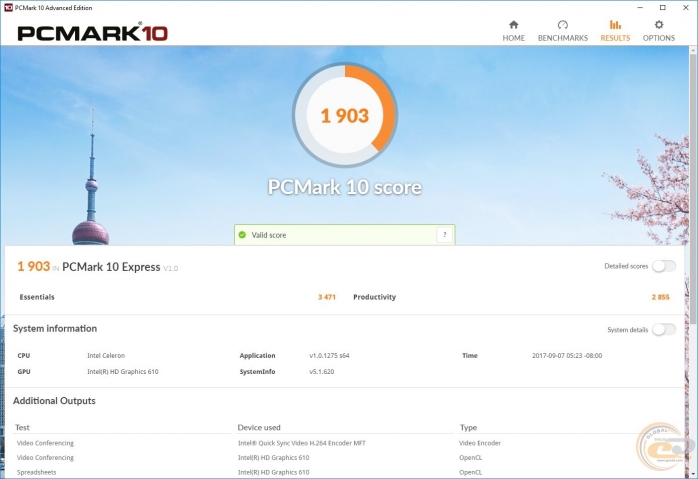Click the Valid score status text
This screenshot has height=479, width=698.
click(269, 235)
